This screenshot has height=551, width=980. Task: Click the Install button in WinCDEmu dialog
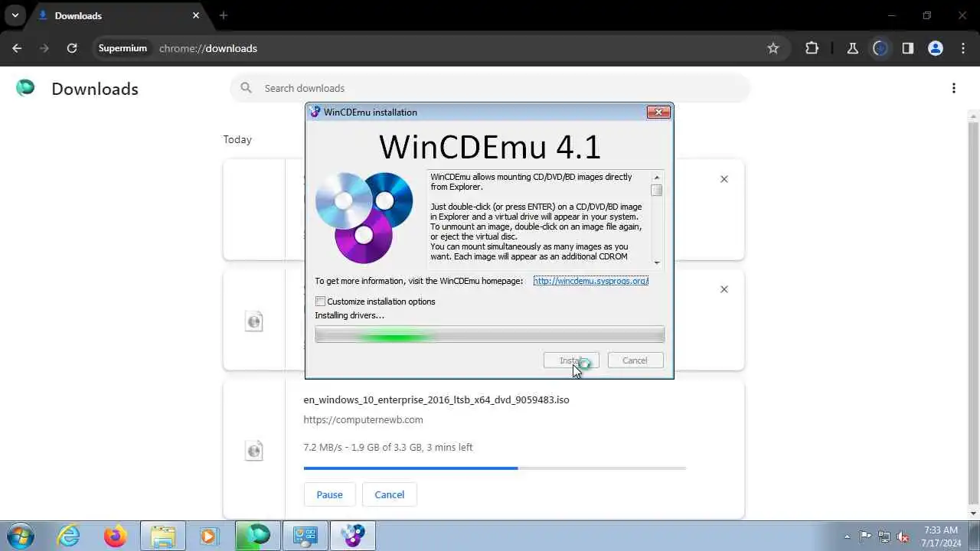[571, 360]
